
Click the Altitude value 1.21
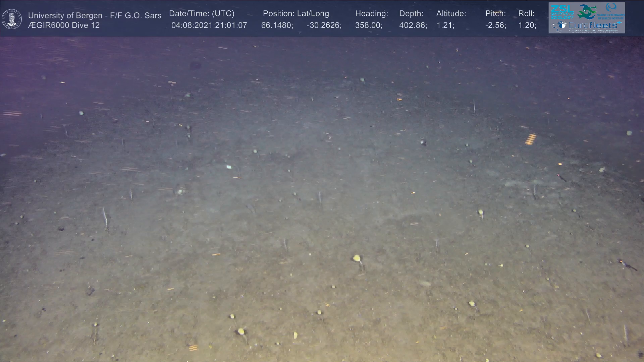[x=445, y=25]
